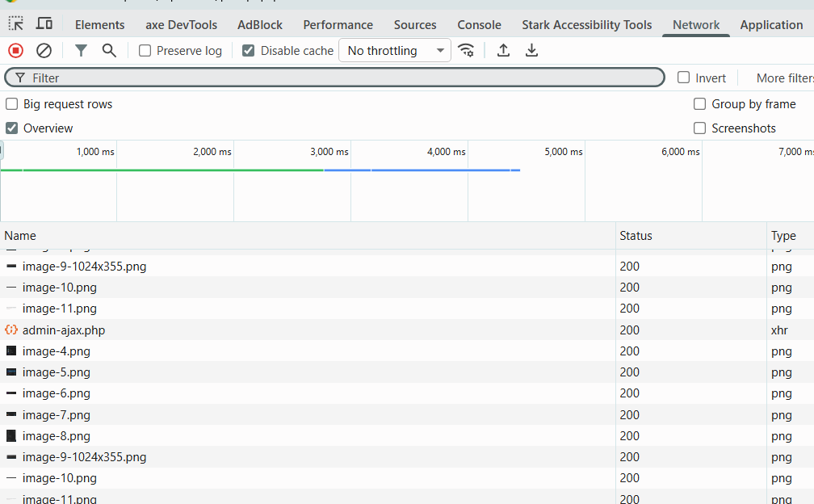Uncheck the Disable cache checkbox
814x504 pixels.
pyautogui.click(x=249, y=51)
